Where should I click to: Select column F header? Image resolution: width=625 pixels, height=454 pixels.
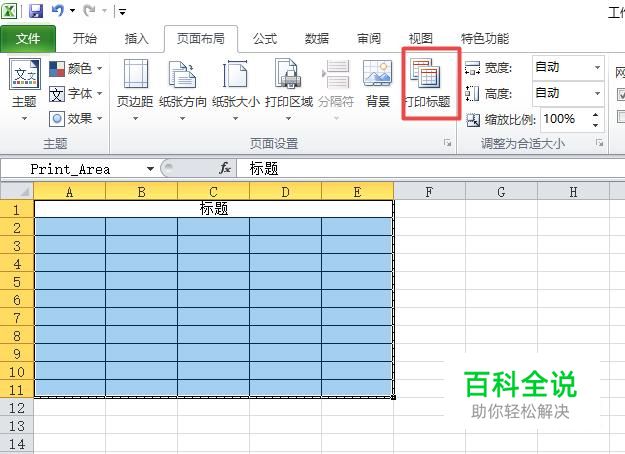click(429, 192)
